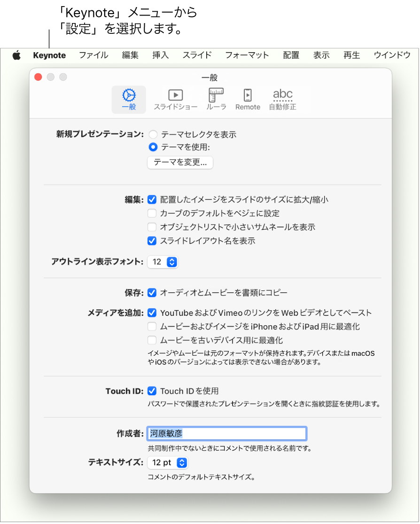The width and height of the screenshot is (420, 524).
Task: Open アウトライン表示フォント size 12 dropdown
Action: coord(163,262)
